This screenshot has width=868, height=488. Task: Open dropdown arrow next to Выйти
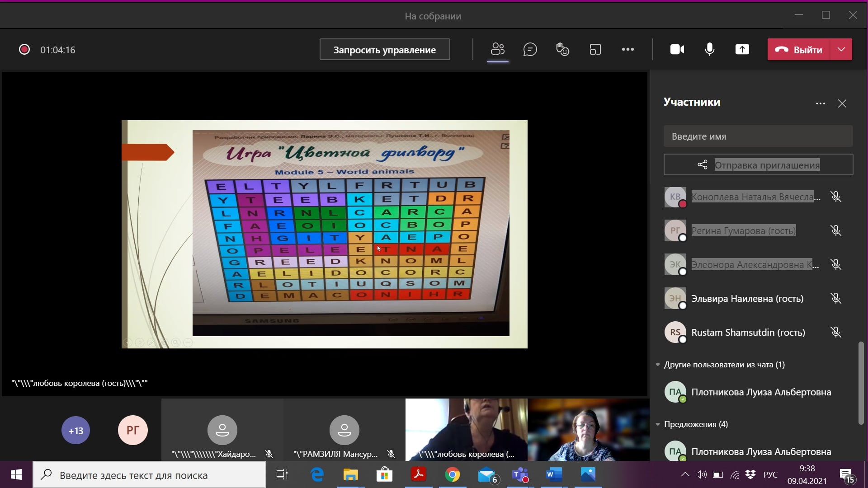pos(841,49)
